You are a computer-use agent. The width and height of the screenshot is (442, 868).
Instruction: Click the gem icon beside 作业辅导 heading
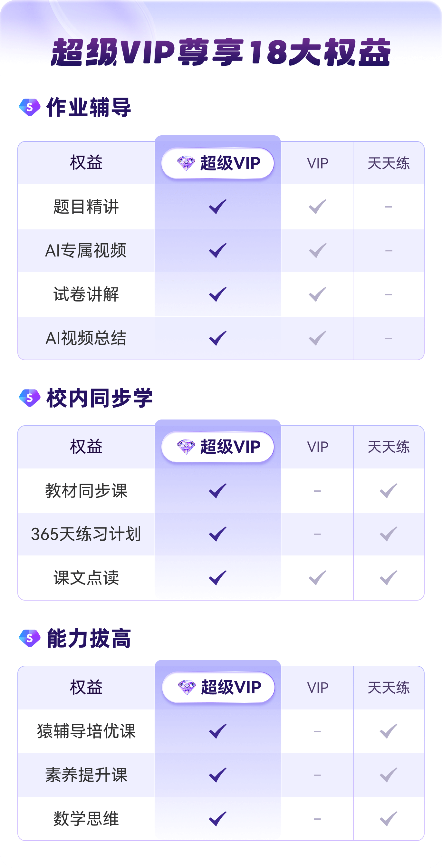[30, 107]
